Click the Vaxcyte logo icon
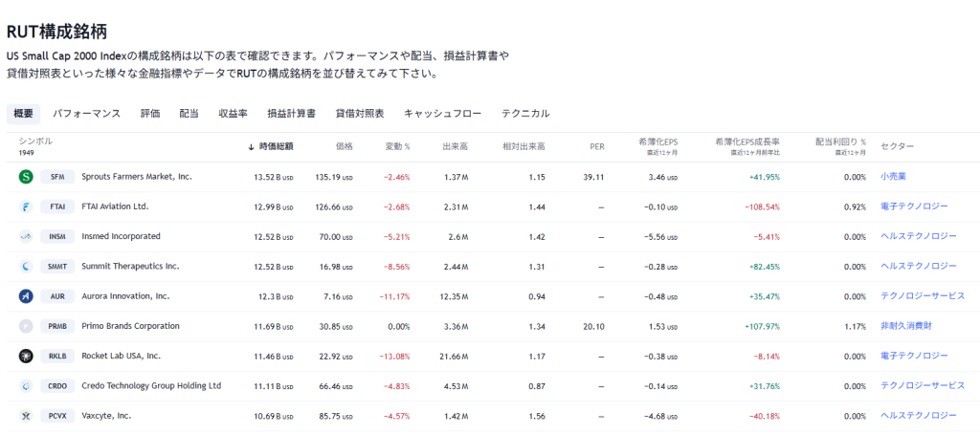 point(26,416)
